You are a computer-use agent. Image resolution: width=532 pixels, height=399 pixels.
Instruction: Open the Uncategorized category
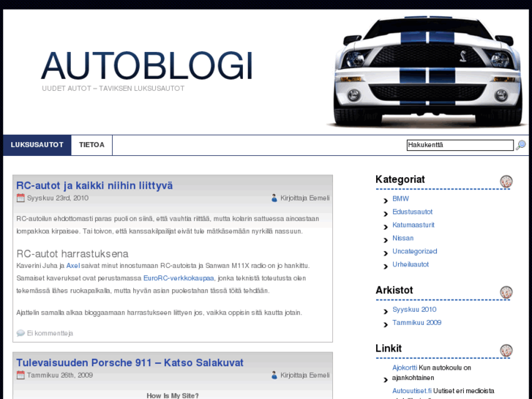(x=415, y=251)
